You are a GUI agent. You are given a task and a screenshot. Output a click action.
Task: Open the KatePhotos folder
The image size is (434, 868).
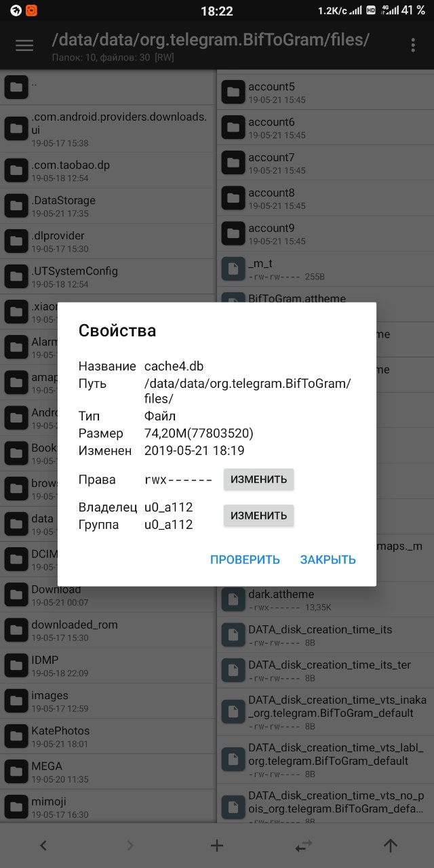point(108,736)
